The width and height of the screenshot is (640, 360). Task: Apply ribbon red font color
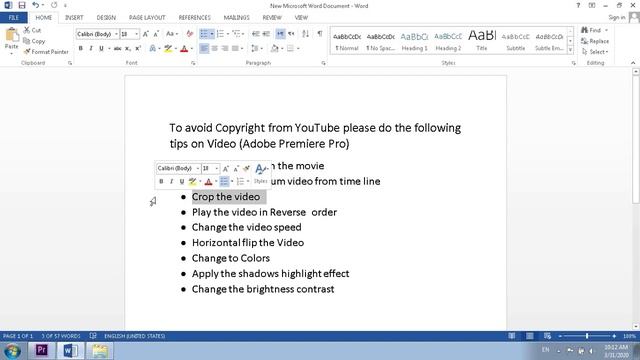tap(184, 49)
